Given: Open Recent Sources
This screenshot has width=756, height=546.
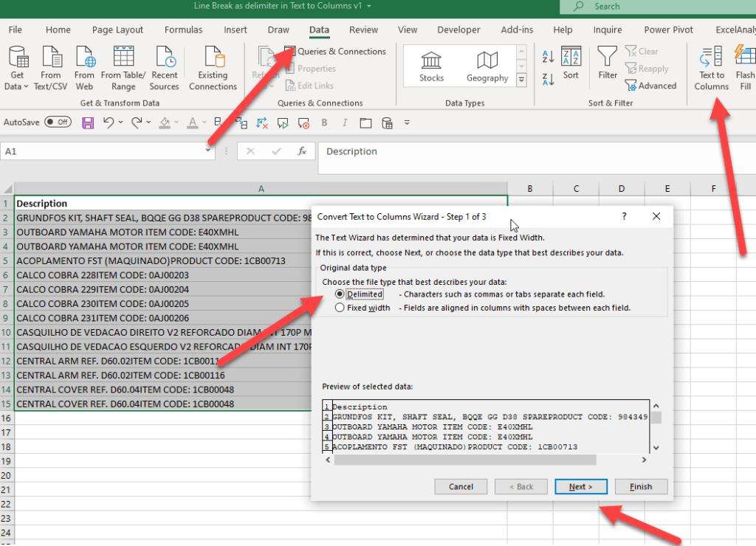Looking at the screenshot, I should 164,68.
